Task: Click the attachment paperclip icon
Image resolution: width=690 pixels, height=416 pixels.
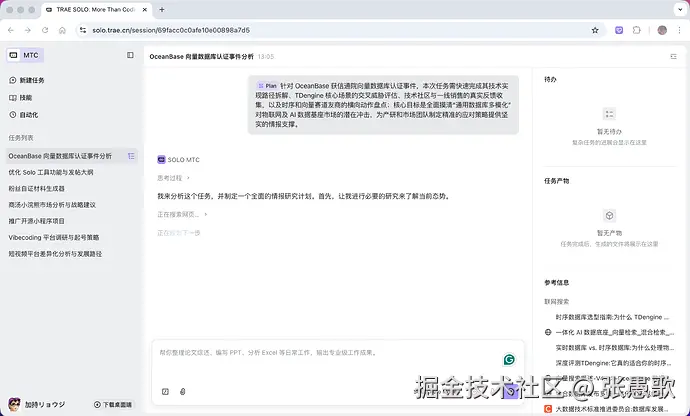Action: [183, 391]
